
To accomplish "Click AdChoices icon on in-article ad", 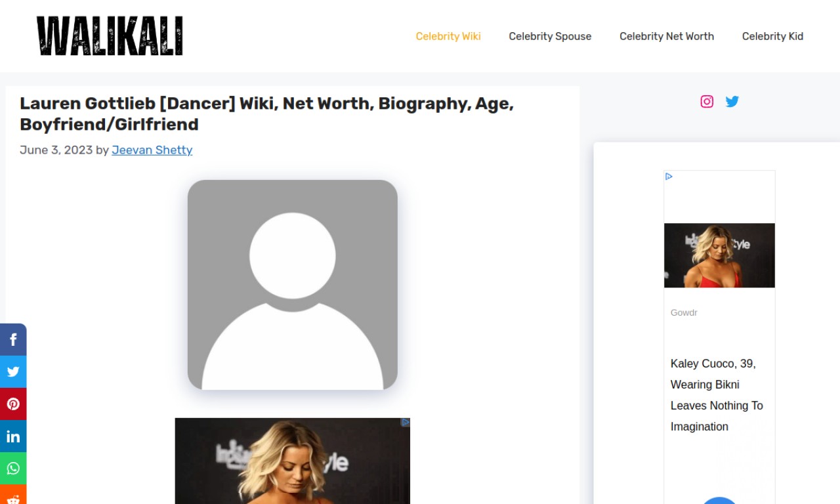I will click(x=406, y=422).
